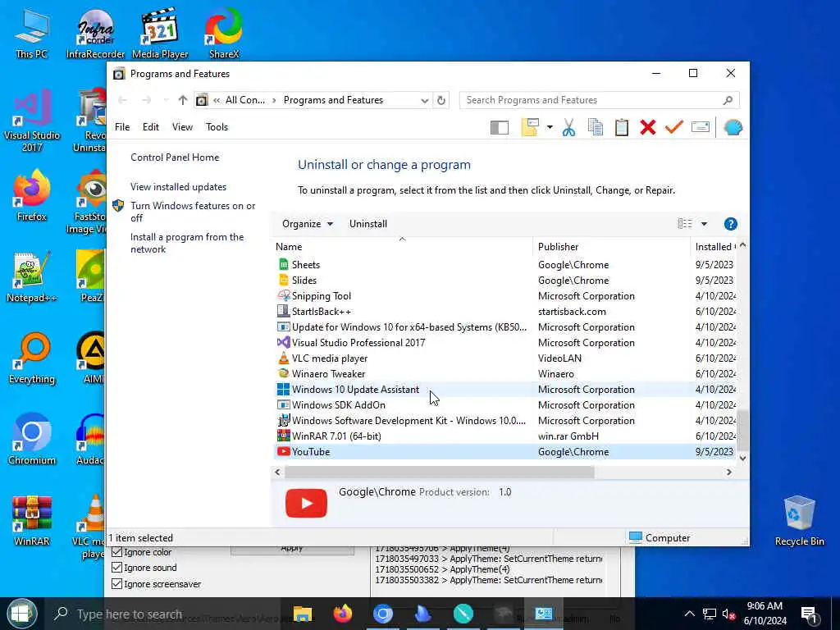Click File Explorer on the taskbar
840x630 pixels.
tap(303, 614)
